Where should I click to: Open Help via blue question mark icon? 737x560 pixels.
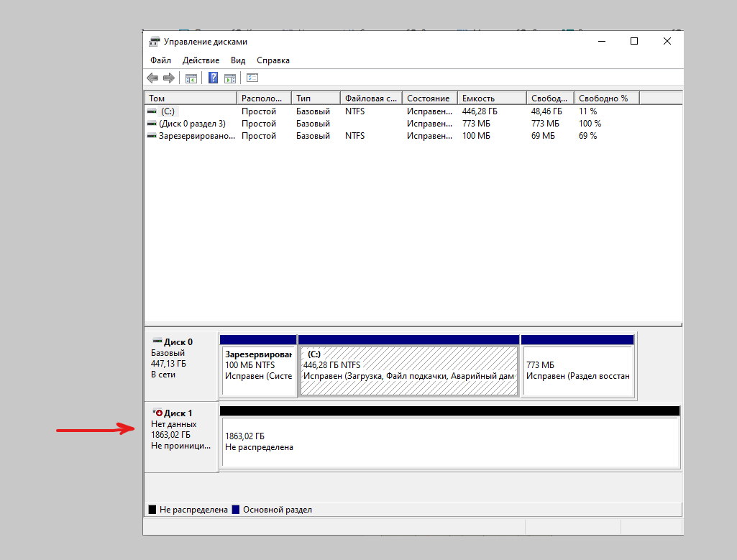[213, 78]
